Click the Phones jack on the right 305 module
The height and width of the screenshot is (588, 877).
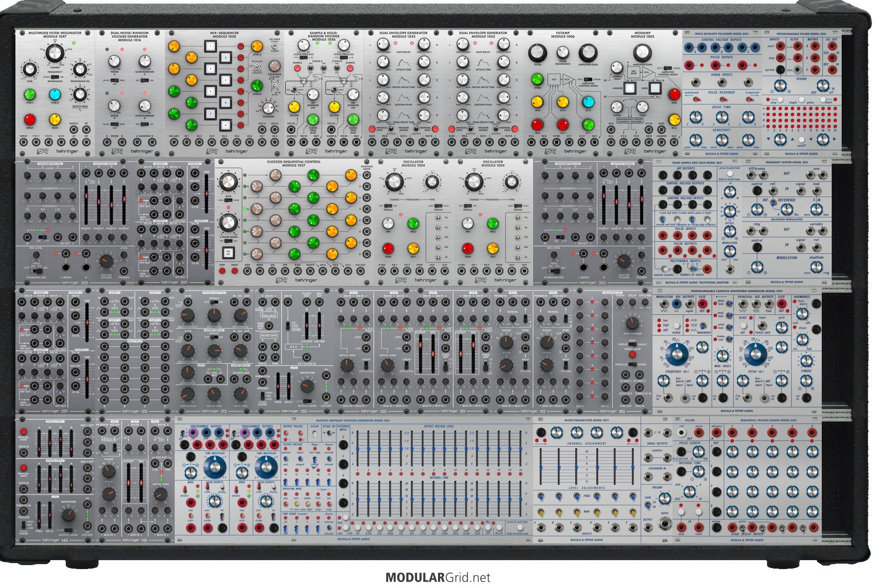tap(642, 271)
